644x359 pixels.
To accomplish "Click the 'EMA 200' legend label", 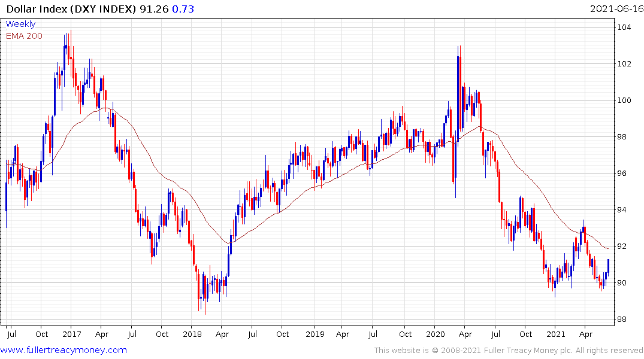I will click(24, 36).
